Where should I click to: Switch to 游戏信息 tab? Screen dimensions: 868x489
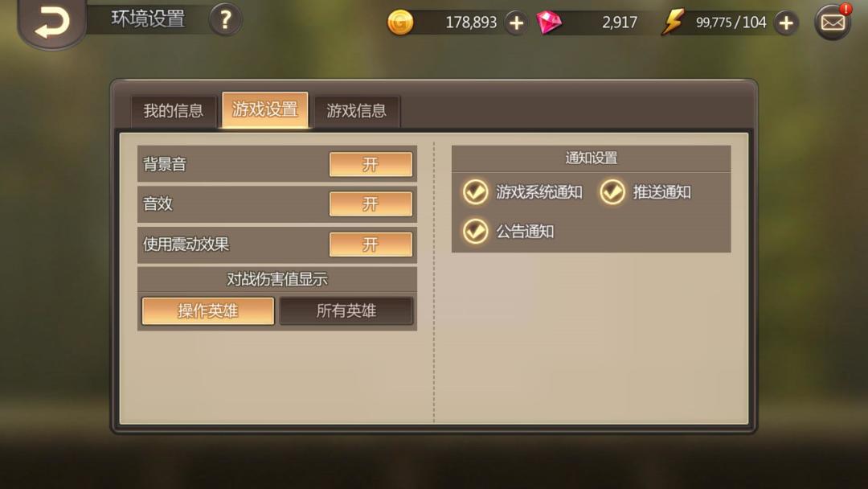tap(357, 111)
